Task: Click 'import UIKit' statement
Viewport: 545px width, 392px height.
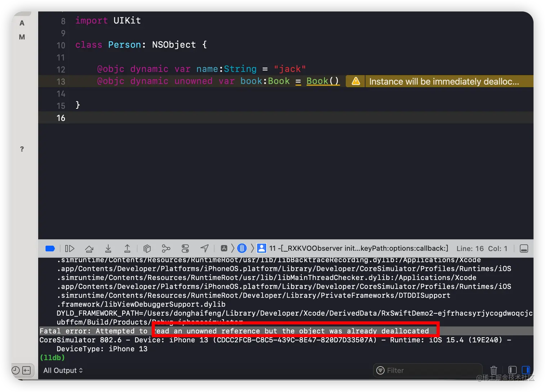Action: coord(108,21)
